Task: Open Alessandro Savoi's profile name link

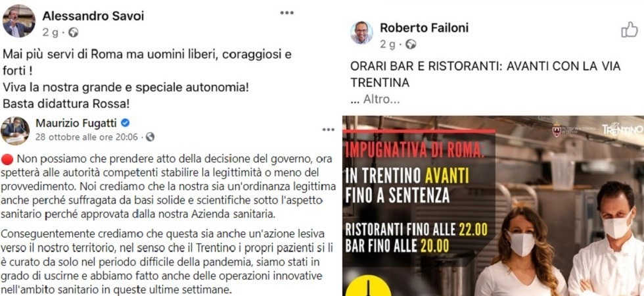Action: 93,16
